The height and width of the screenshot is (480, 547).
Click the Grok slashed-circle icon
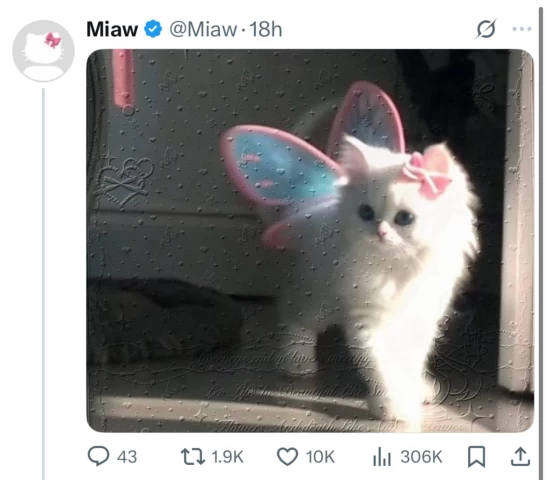point(486,29)
